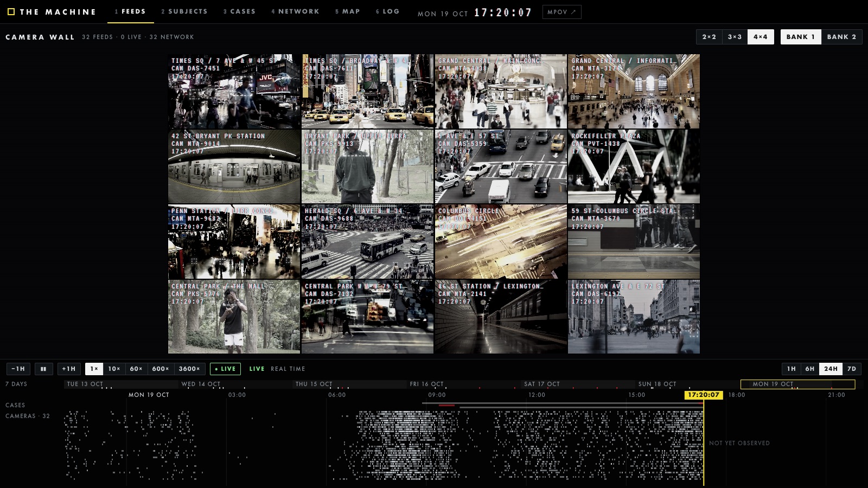
Task: Open the Times Sq 7 Ave feed DAS-7451
Action: point(234,91)
